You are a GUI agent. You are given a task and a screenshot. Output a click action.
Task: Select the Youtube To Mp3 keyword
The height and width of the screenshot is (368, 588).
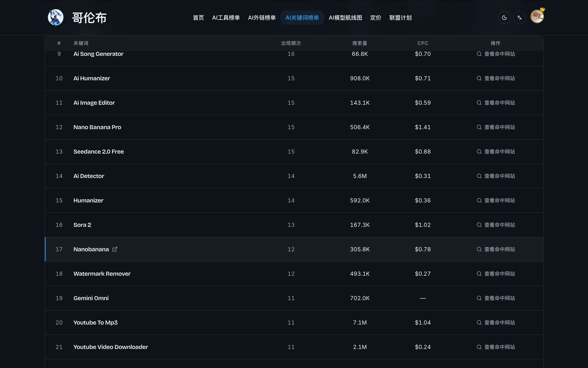pos(96,323)
